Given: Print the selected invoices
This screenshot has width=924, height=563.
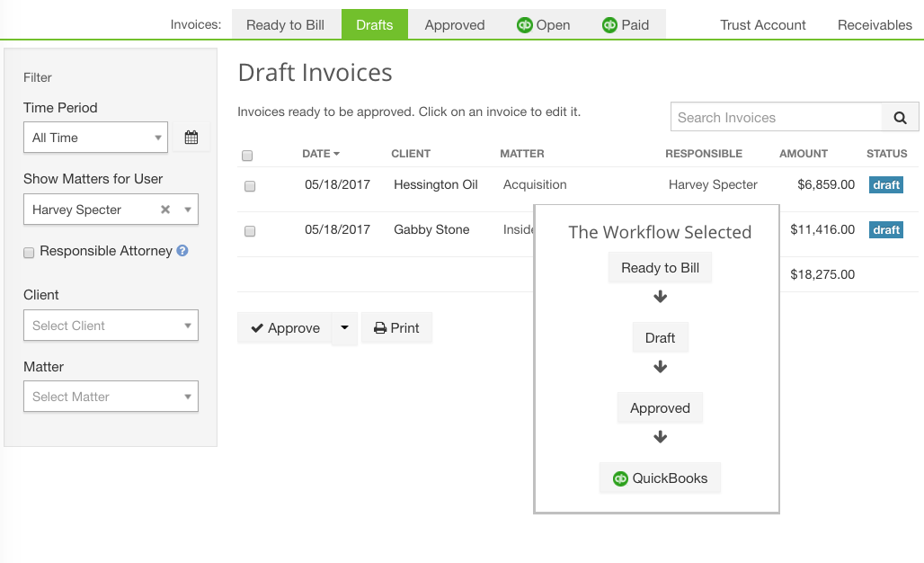Looking at the screenshot, I should tap(396, 328).
